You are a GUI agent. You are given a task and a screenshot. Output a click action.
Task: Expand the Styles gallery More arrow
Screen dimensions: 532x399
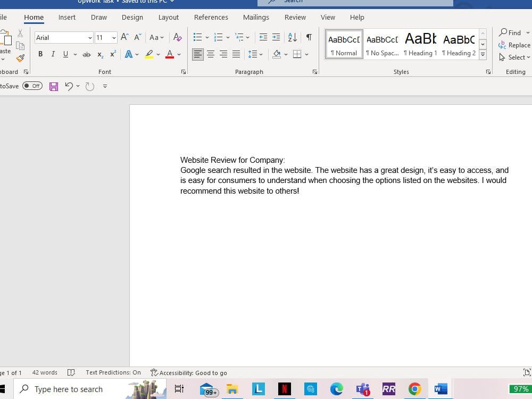click(x=483, y=55)
